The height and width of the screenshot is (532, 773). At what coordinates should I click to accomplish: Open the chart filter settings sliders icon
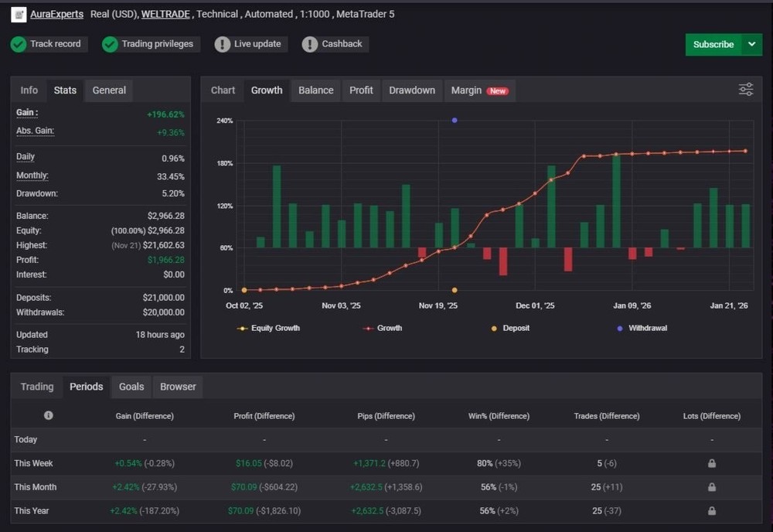click(x=745, y=90)
